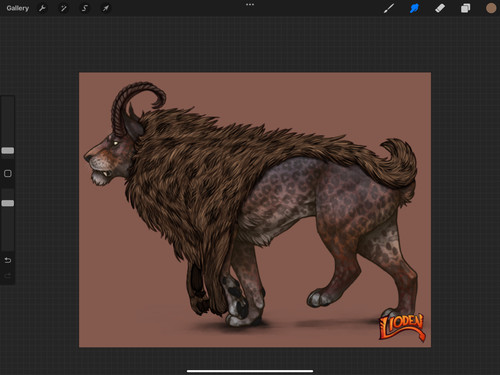
Task: Click the brush size slider handle
Action: coord(8,151)
